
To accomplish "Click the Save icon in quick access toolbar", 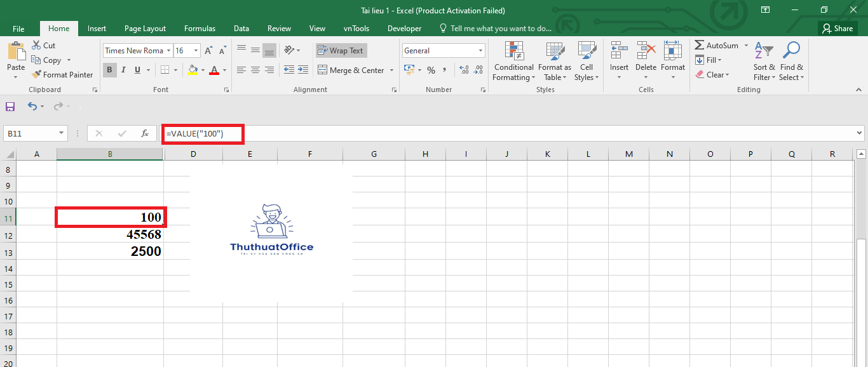I will pos(10,107).
